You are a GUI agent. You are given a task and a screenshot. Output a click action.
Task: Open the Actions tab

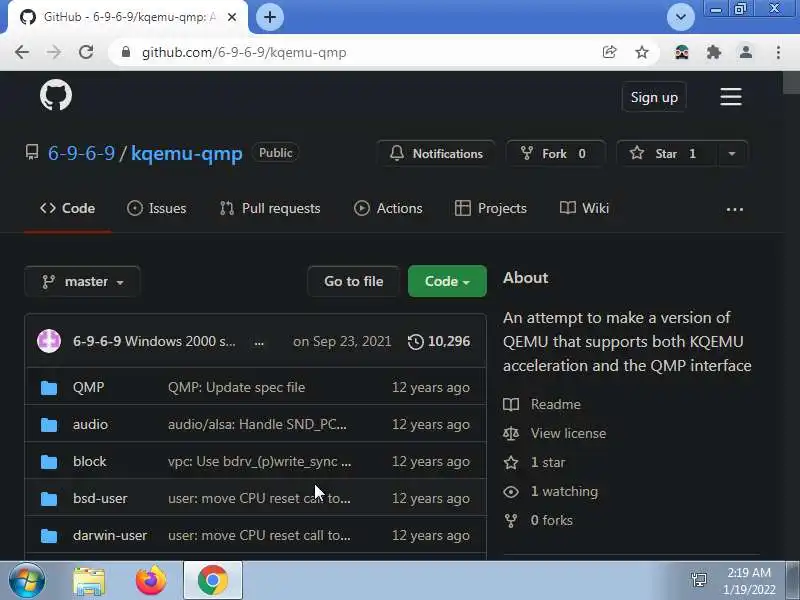[x=388, y=208]
